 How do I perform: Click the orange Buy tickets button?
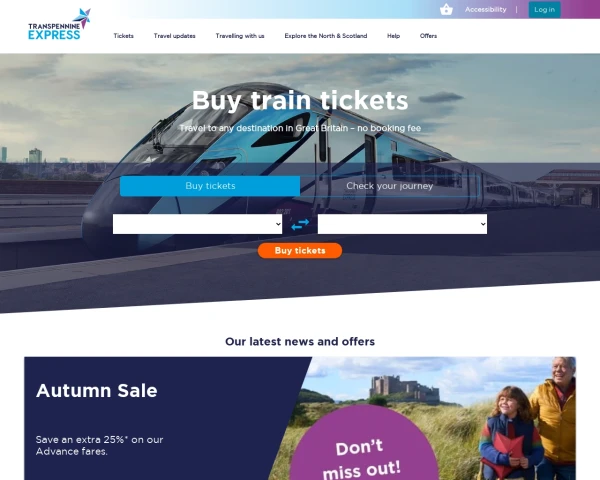point(300,251)
